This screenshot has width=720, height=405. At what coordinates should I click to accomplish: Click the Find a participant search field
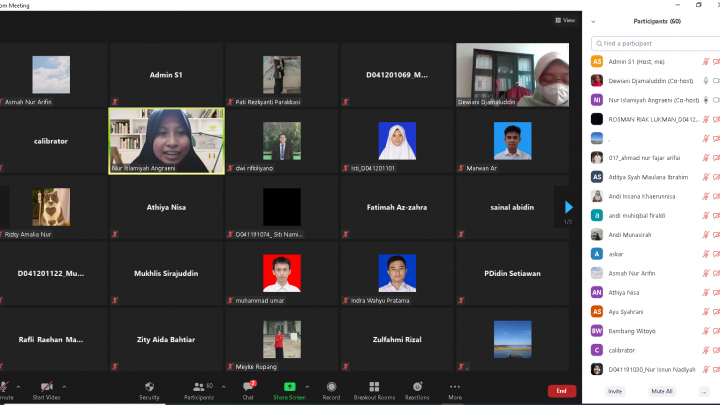653,43
